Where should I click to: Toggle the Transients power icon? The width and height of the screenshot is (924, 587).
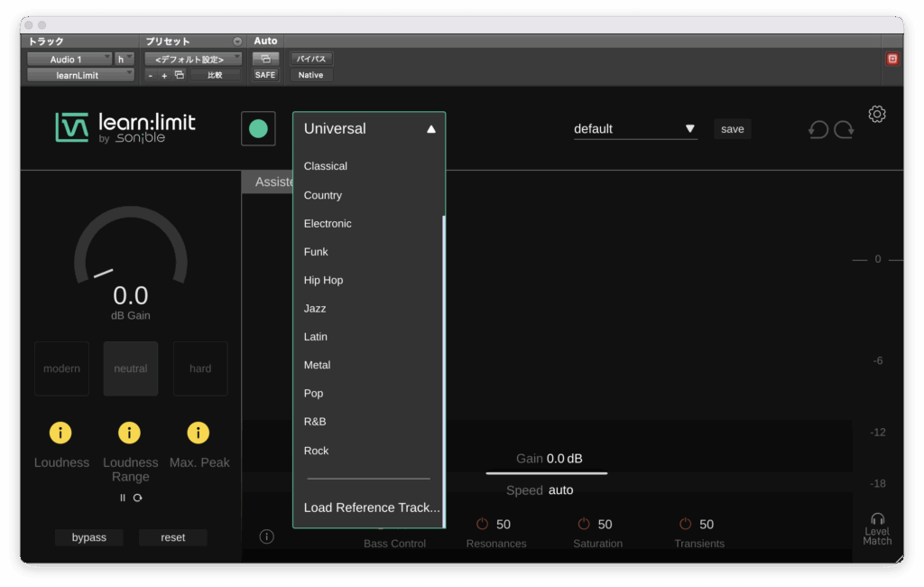pos(685,524)
